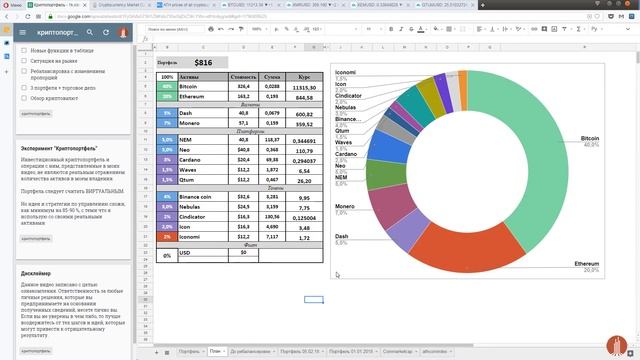Open the number format 123 dropdown
This screenshot has width=640, height=360.
click(317, 29)
